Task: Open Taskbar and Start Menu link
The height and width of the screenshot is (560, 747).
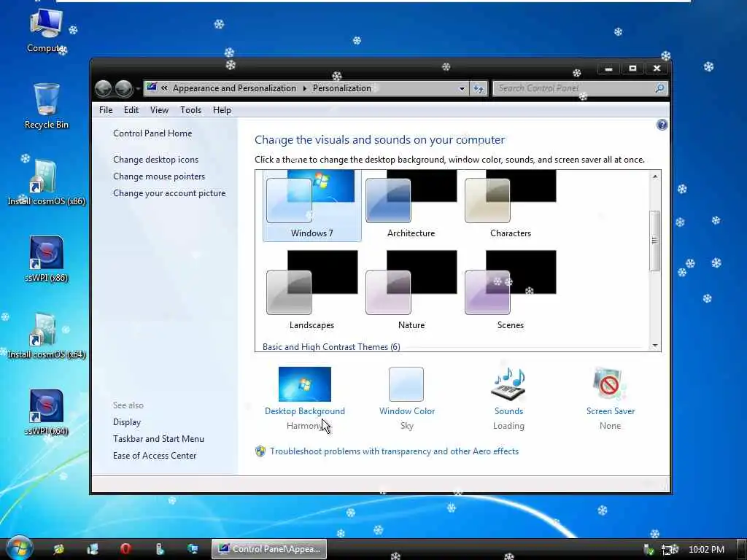Action: click(158, 438)
